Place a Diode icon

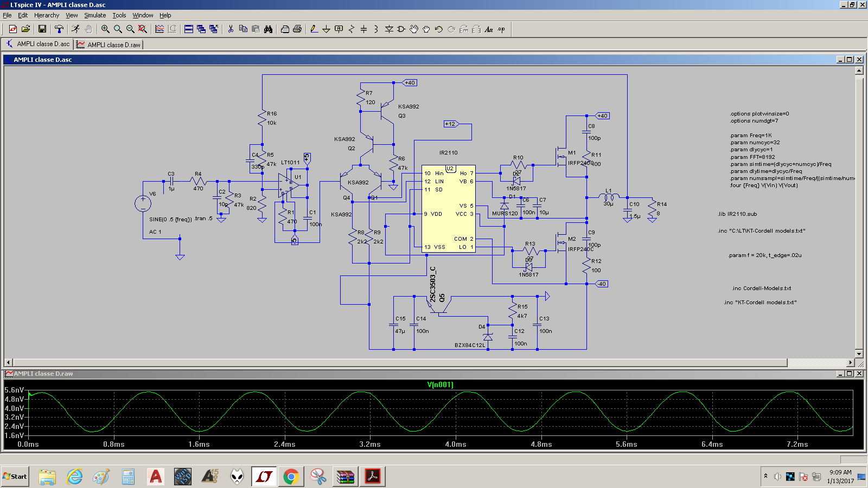[x=389, y=29]
